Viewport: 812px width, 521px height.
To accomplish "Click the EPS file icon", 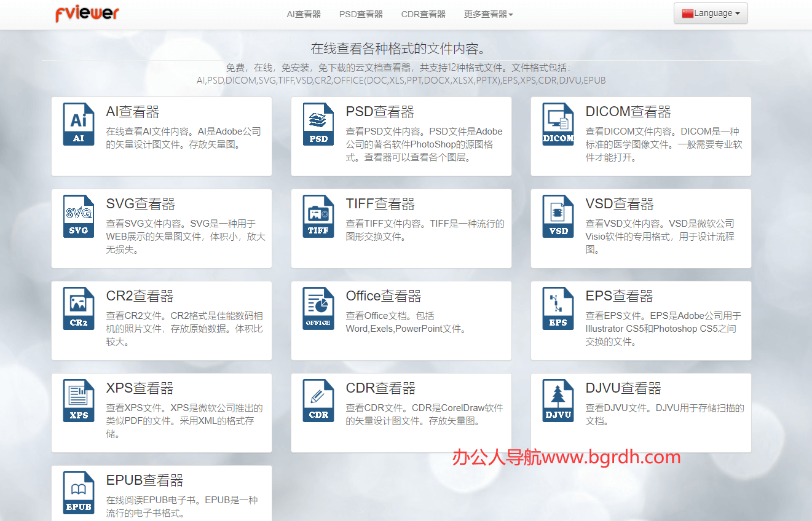I will click(x=558, y=308).
